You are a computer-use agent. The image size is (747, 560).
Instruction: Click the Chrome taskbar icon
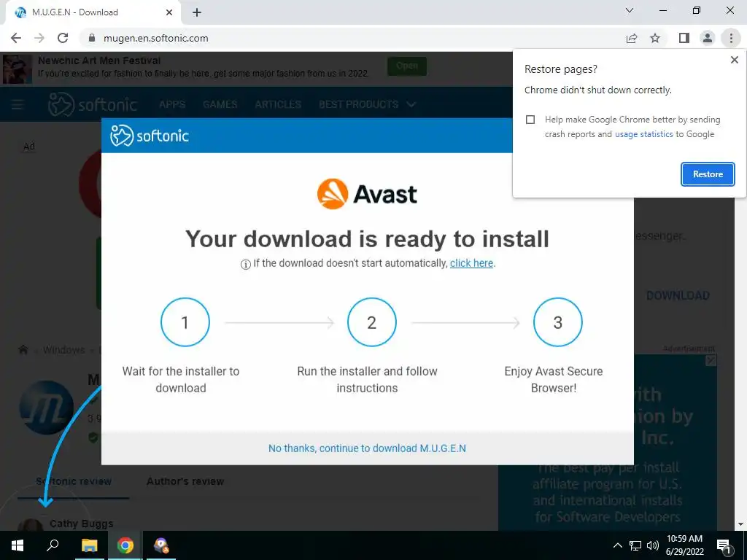coord(125,545)
